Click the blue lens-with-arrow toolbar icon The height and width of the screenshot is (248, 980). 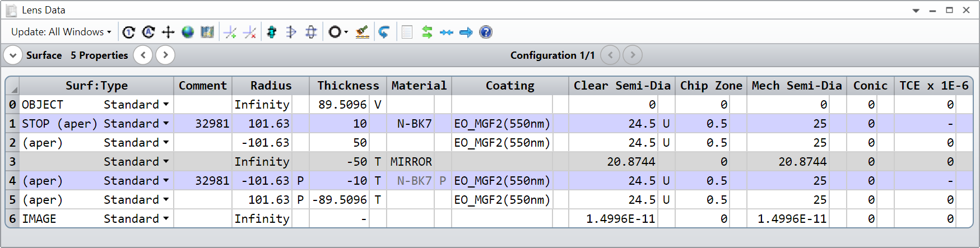tap(291, 32)
